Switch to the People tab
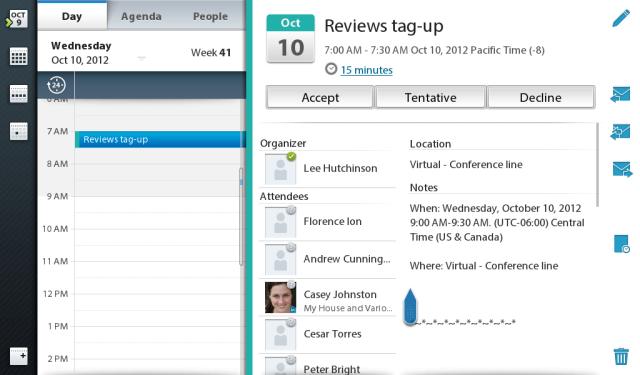Image resolution: width=640 pixels, height=375 pixels. [210, 16]
